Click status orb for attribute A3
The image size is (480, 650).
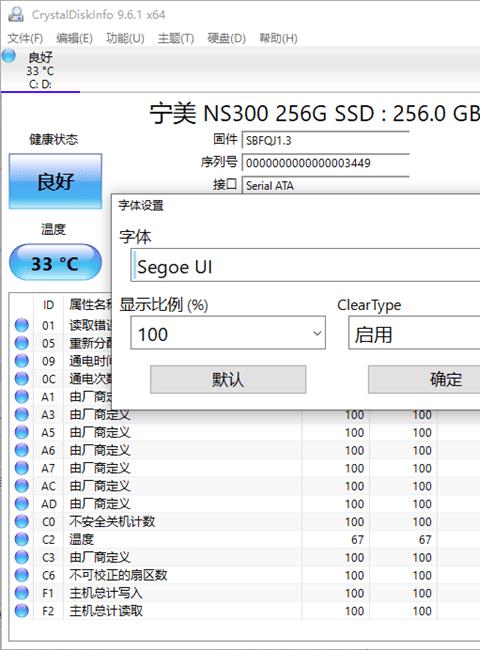pyautogui.click(x=22, y=414)
